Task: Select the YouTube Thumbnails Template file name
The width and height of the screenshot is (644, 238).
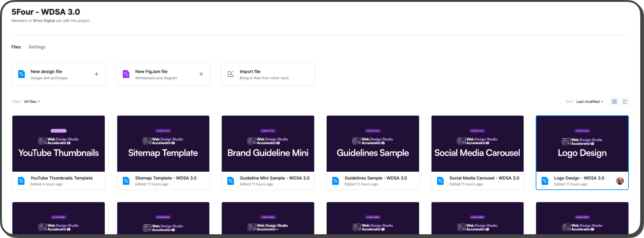Action: (61, 178)
